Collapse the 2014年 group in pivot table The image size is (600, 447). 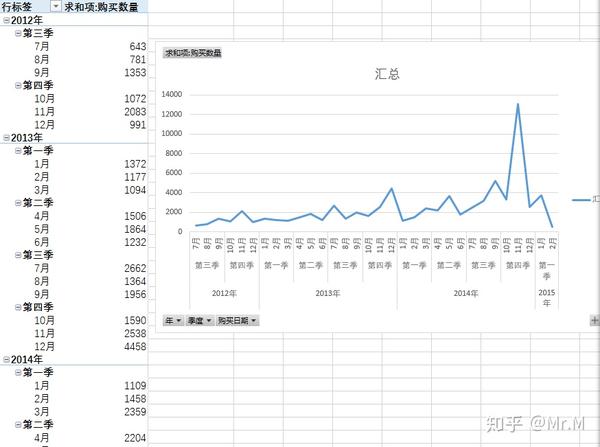(x=6, y=359)
